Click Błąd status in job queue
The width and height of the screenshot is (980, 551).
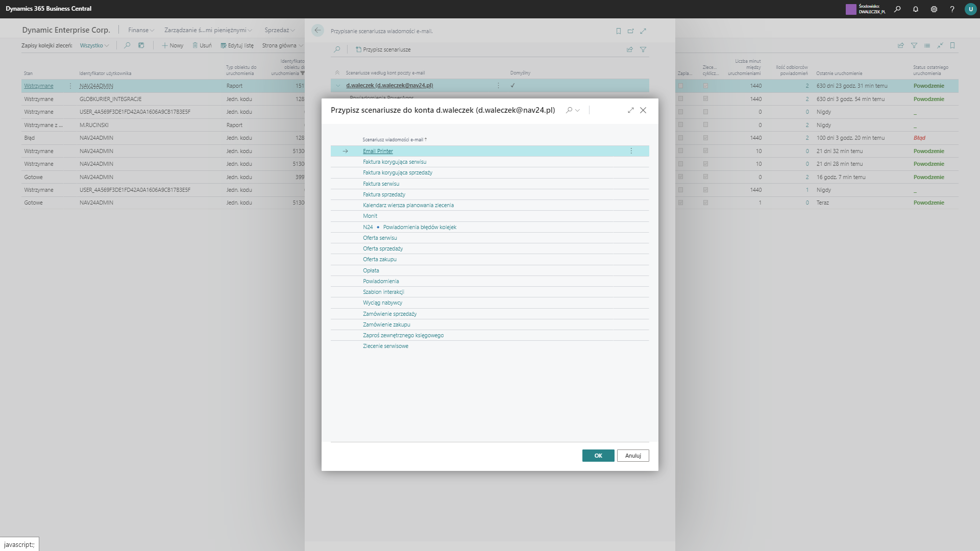point(30,138)
